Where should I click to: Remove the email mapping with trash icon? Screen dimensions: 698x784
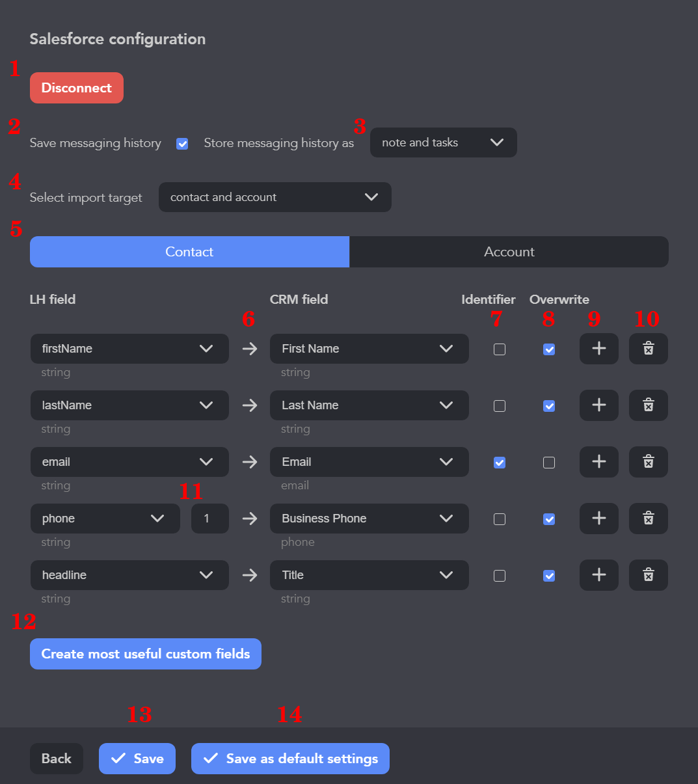(x=648, y=462)
